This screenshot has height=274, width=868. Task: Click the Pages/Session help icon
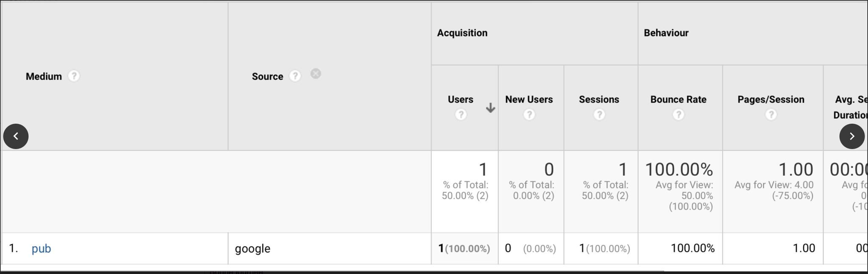(771, 115)
